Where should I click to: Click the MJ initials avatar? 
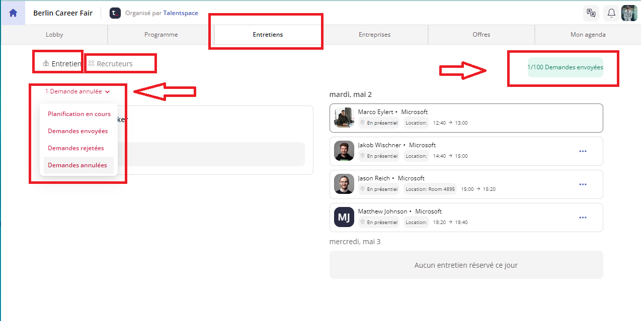tap(344, 217)
